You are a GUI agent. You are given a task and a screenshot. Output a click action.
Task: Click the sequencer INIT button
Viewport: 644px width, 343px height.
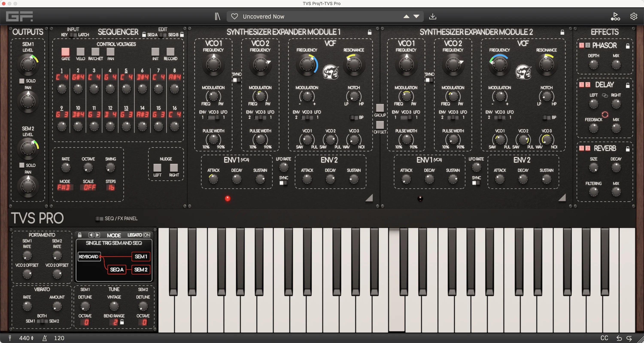click(155, 52)
